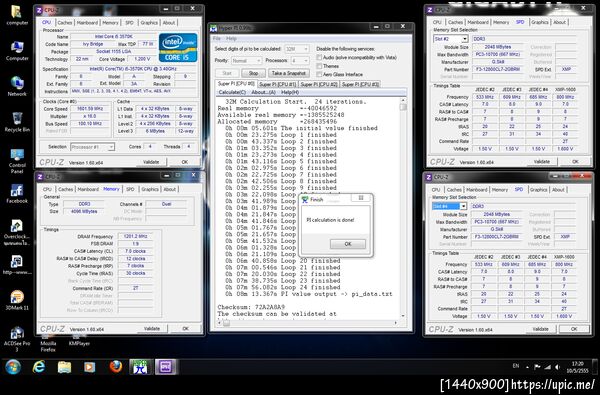Click the EN language indicator
The image size is (600, 395).
pyautogui.click(x=515, y=366)
